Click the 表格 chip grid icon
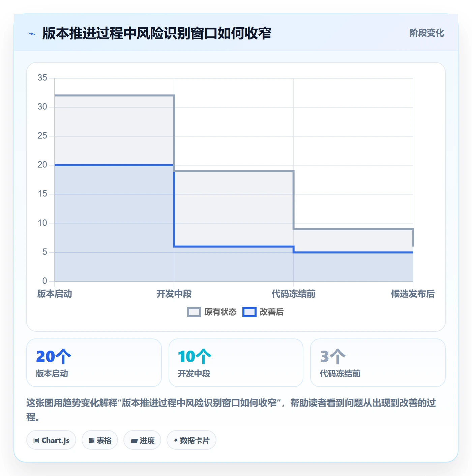 (x=91, y=441)
